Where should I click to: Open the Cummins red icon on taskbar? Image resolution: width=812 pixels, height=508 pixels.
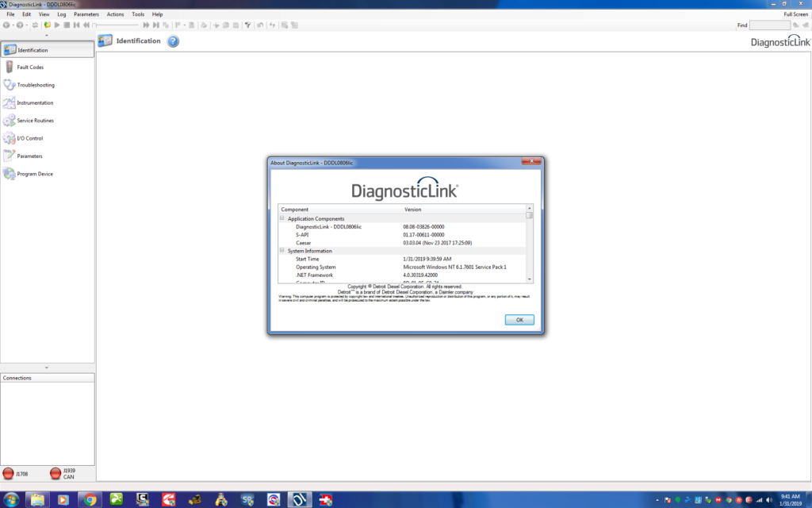pos(169,500)
